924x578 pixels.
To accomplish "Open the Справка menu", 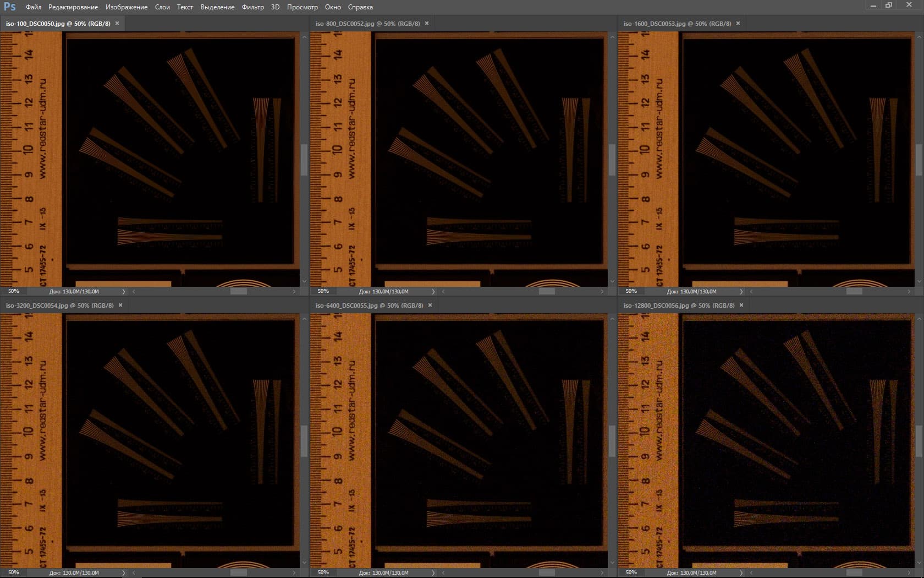I will pos(360,7).
